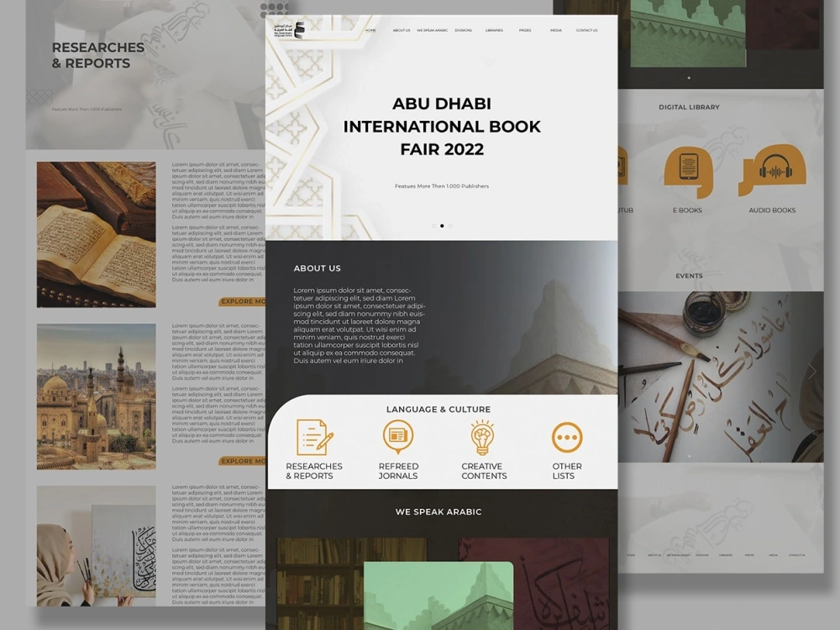Open the Other Lists ellipsis icon
The height and width of the screenshot is (630, 840).
point(567,437)
